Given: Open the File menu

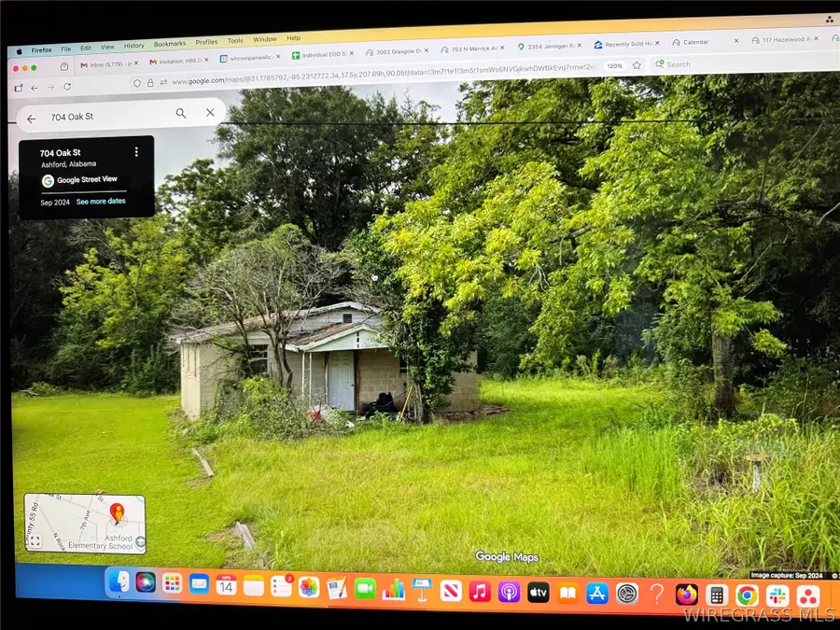Looking at the screenshot, I should pyautogui.click(x=66, y=49).
